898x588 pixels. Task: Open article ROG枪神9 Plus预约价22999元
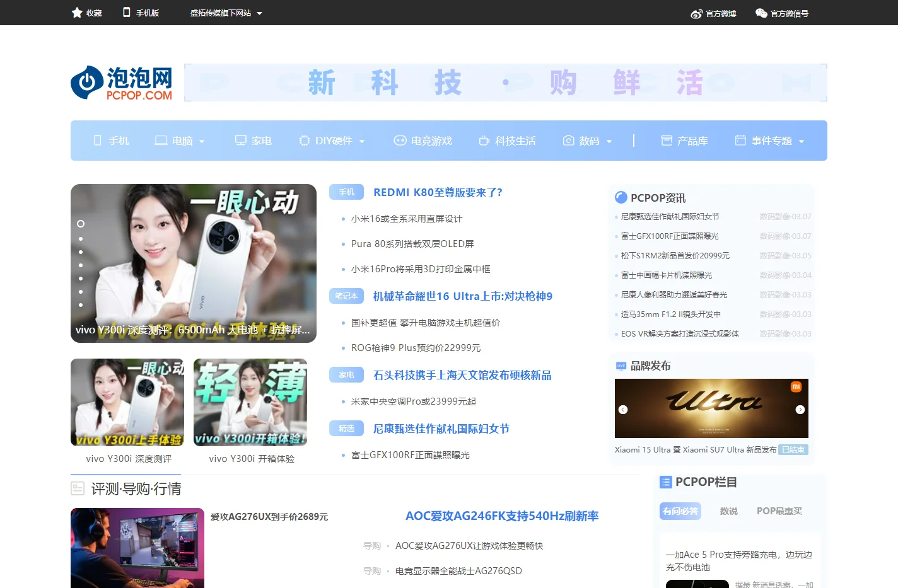[416, 348]
